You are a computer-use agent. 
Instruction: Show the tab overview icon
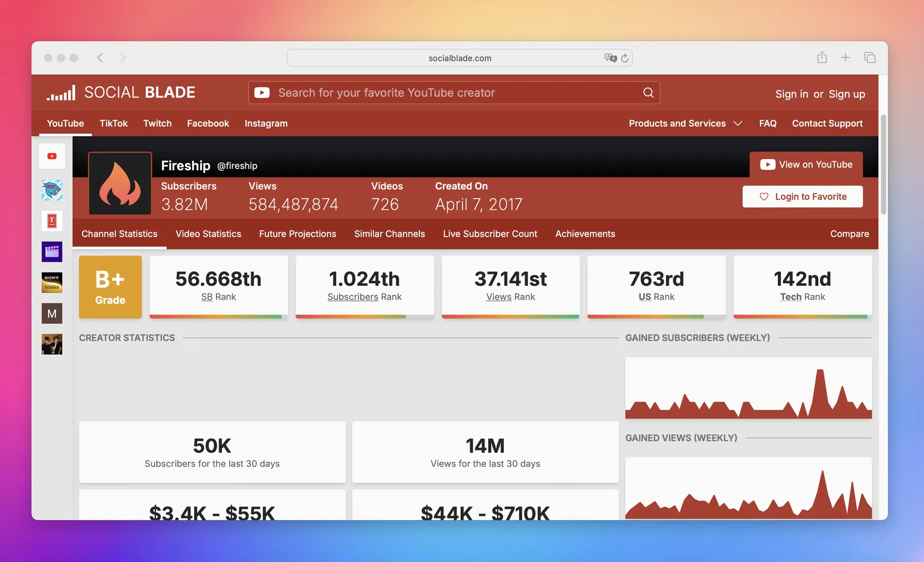click(x=870, y=57)
